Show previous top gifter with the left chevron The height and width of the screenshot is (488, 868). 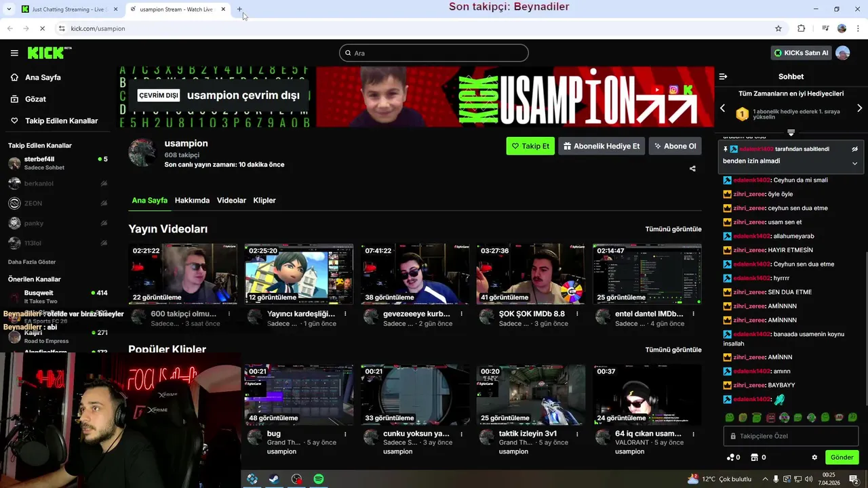(x=722, y=108)
